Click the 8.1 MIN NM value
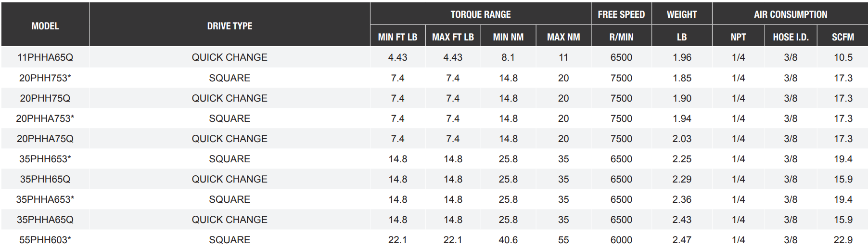Screen dimensions: 868x249 point(508,57)
